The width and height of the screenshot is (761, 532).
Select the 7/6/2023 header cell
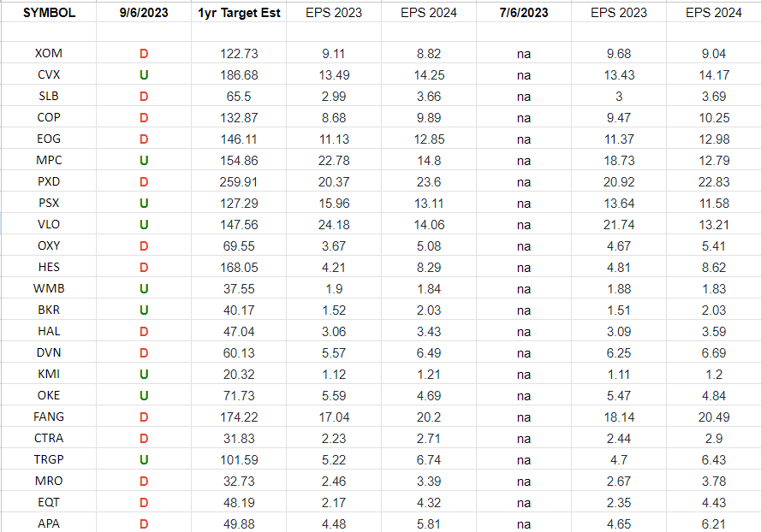[x=524, y=13]
